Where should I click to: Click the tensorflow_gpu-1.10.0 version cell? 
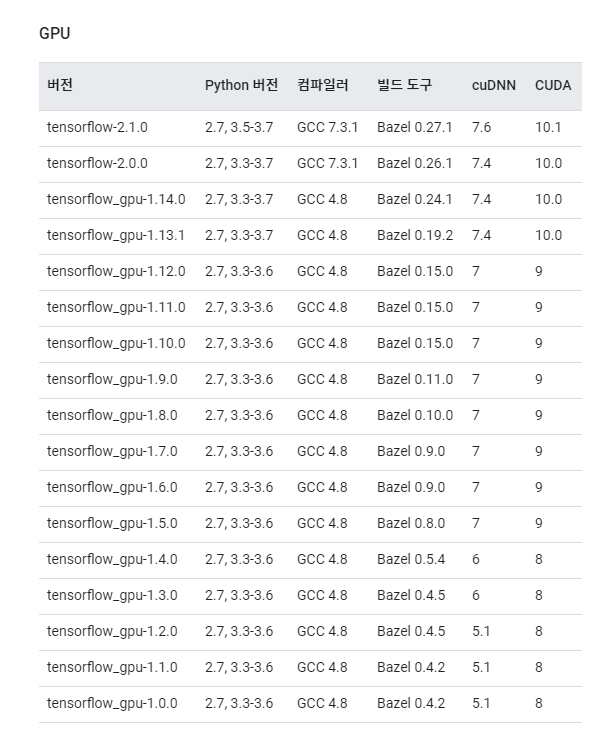(116, 343)
